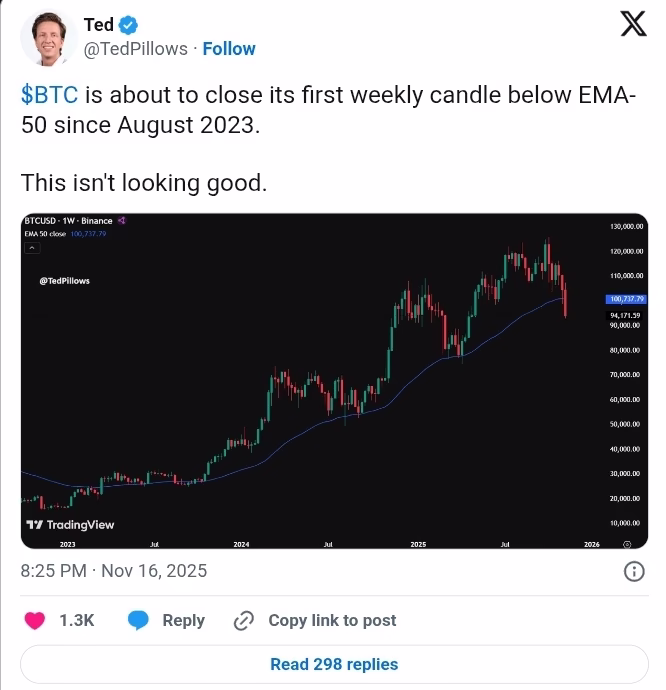Click the BTCUSD 1W Binance chart title
This screenshot has height=690, width=666.
click(68, 220)
